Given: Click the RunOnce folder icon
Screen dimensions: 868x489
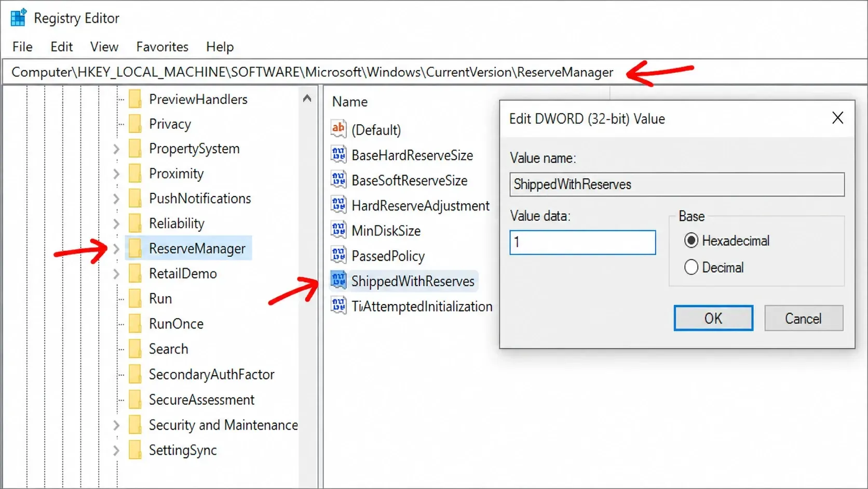Looking at the screenshot, I should tap(135, 324).
